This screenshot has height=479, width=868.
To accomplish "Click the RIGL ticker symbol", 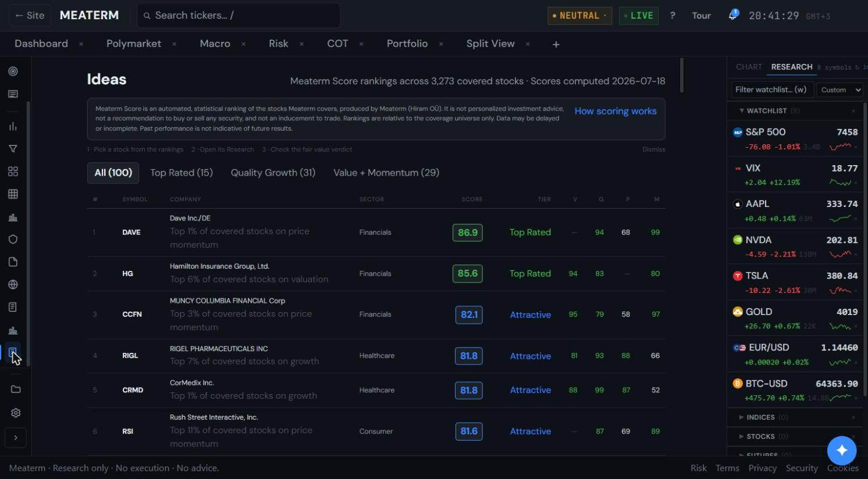I will pos(130,356).
